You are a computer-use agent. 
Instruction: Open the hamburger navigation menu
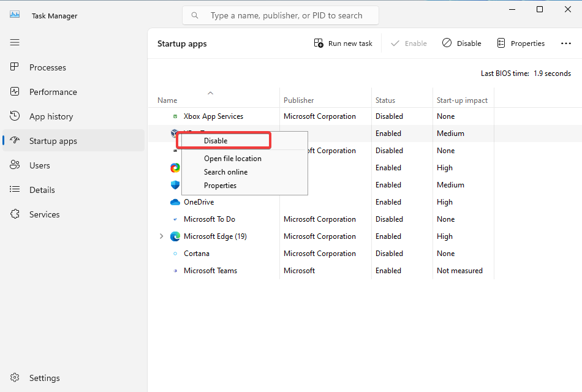(x=15, y=42)
